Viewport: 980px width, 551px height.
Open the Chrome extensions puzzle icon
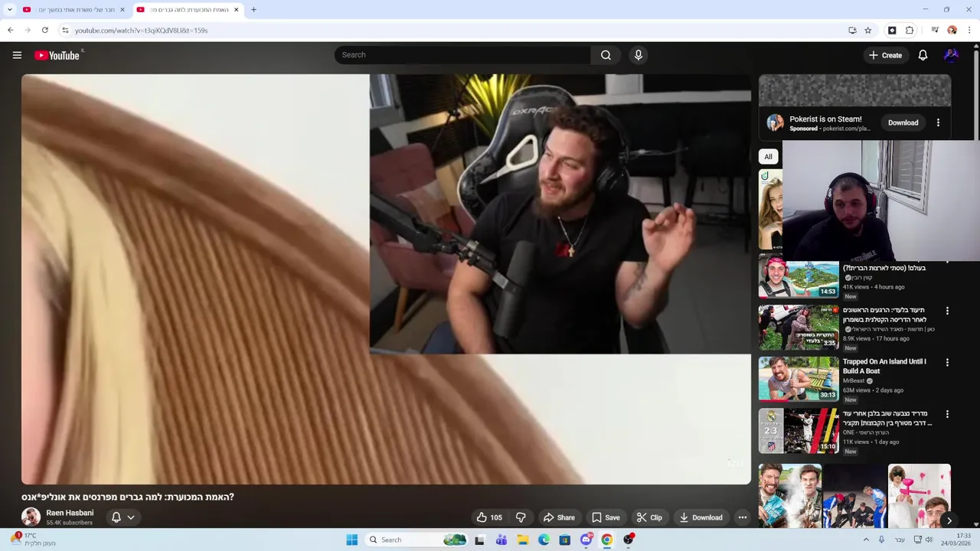coord(910,31)
